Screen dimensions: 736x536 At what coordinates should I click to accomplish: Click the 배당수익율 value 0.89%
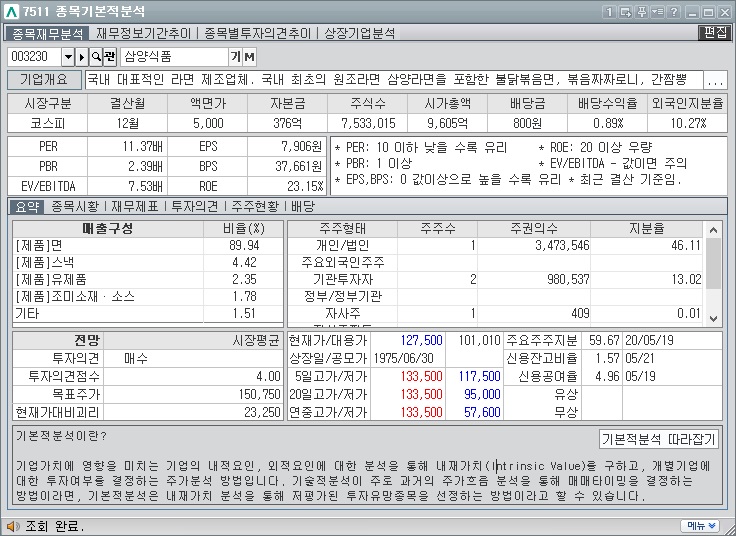point(607,123)
